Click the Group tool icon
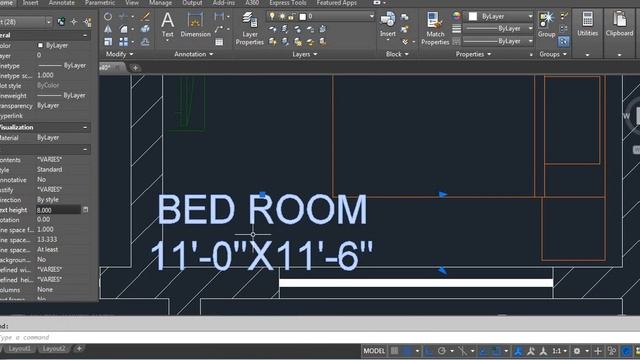640x360 pixels. pos(546,24)
